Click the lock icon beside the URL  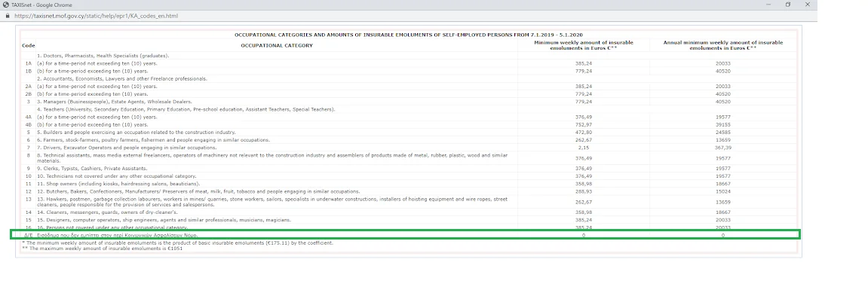coord(8,16)
